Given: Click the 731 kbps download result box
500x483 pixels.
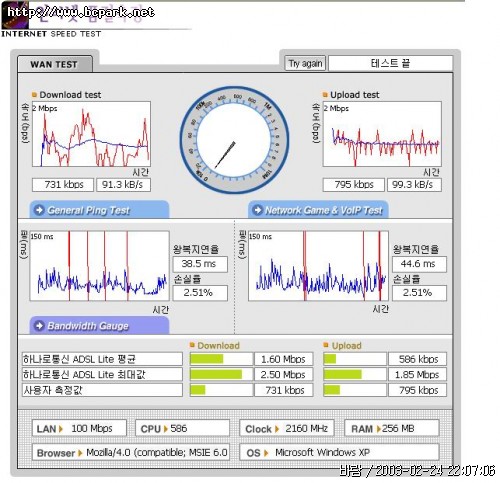Looking at the screenshot, I should pyautogui.click(x=63, y=185).
